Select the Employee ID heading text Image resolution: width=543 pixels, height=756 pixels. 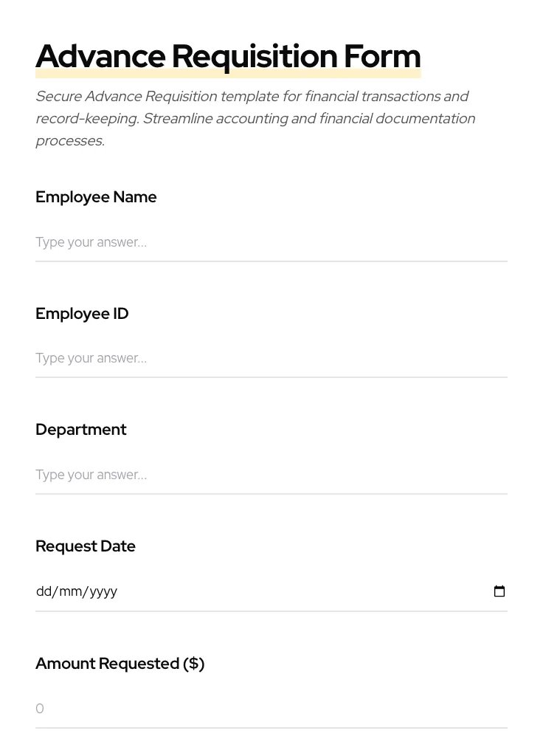[82, 313]
